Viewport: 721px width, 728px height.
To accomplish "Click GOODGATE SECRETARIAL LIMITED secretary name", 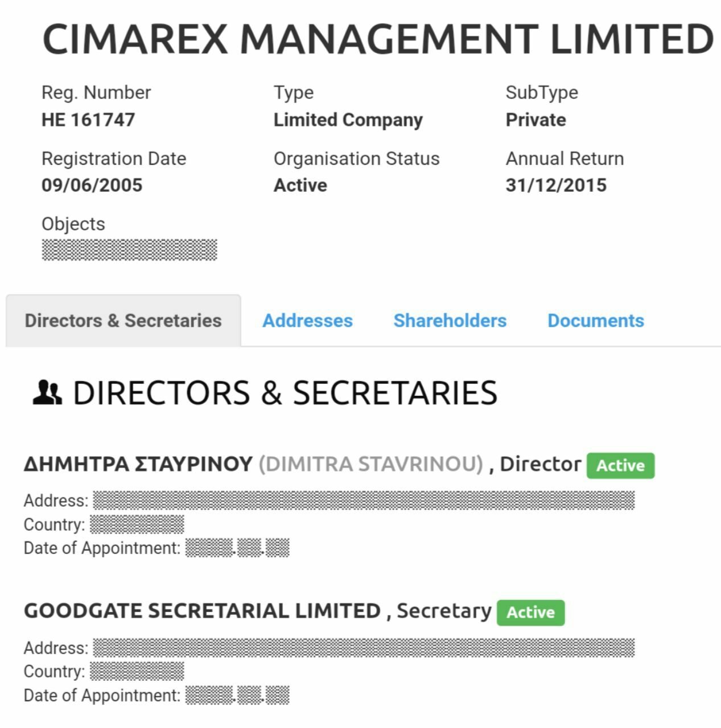I will coord(203,611).
